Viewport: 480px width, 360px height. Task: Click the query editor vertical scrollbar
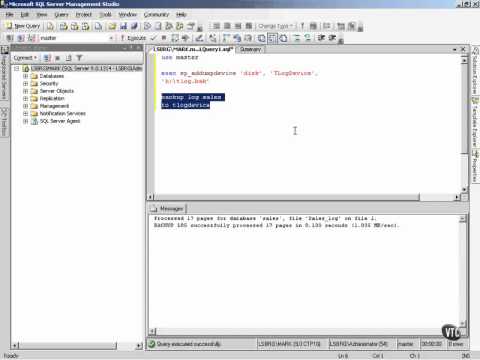coord(464,125)
